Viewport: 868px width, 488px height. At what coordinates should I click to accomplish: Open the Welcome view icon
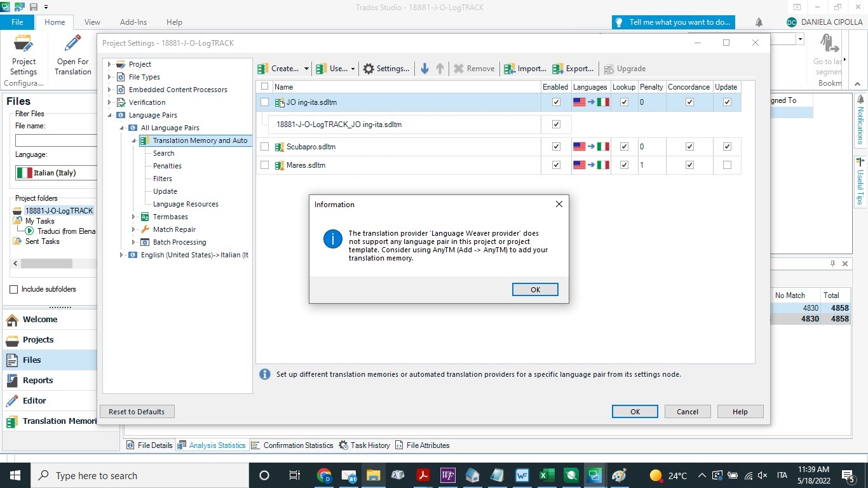12,320
